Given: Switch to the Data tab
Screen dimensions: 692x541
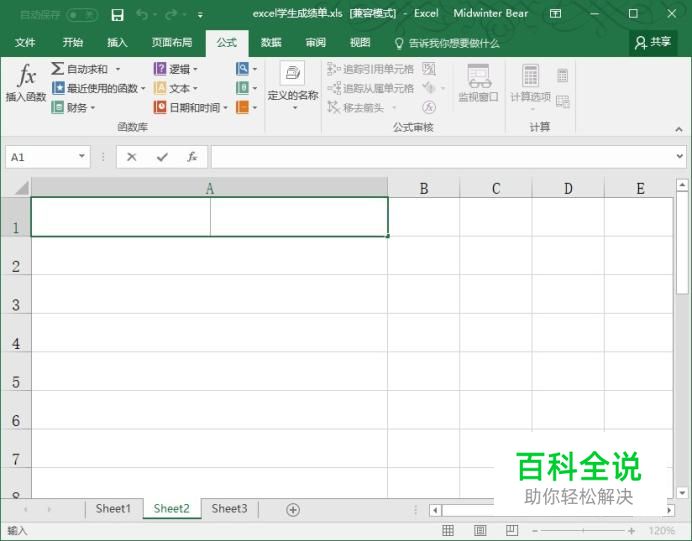Looking at the screenshot, I should [271, 42].
